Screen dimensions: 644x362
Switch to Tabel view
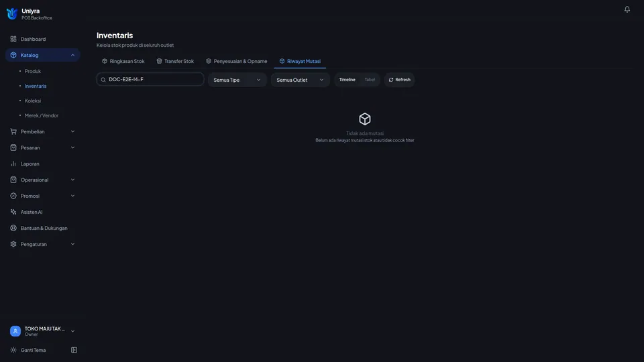pos(370,80)
